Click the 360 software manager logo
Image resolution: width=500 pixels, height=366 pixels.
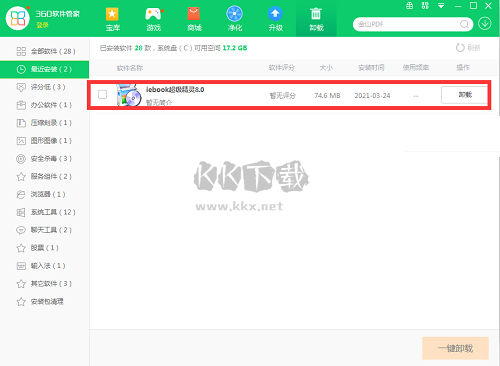(17, 18)
